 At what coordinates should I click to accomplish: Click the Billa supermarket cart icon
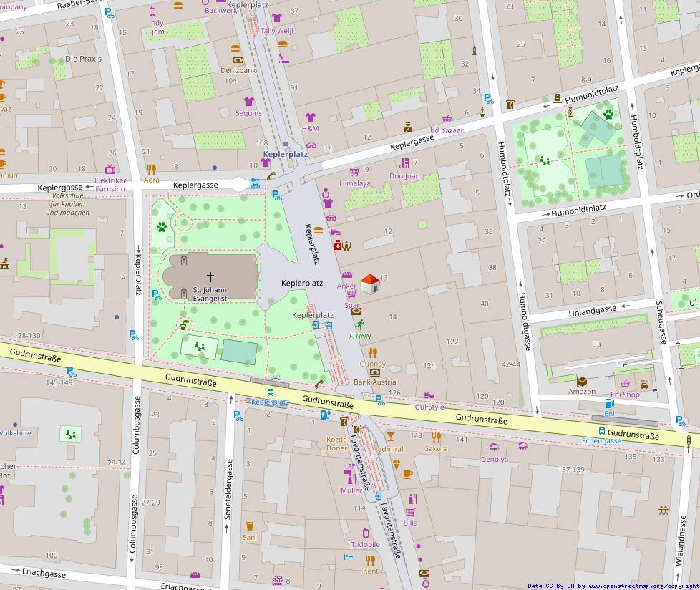(410, 512)
